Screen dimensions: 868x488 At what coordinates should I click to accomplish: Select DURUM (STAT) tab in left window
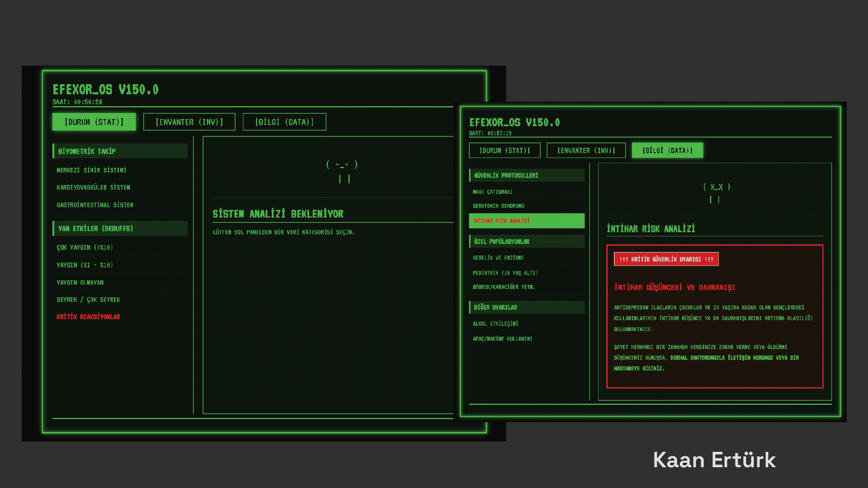[94, 122]
